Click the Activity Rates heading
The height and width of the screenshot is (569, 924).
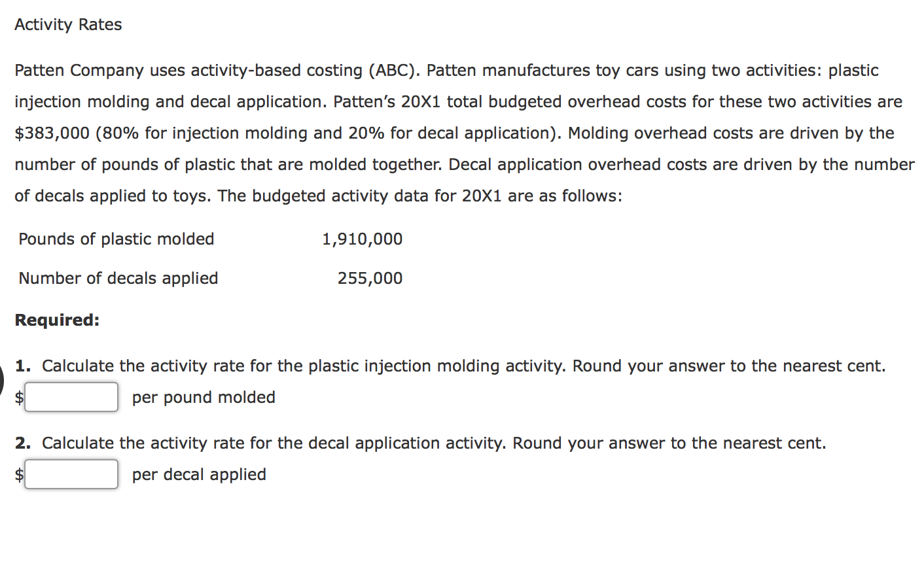(x=67, y=24)
